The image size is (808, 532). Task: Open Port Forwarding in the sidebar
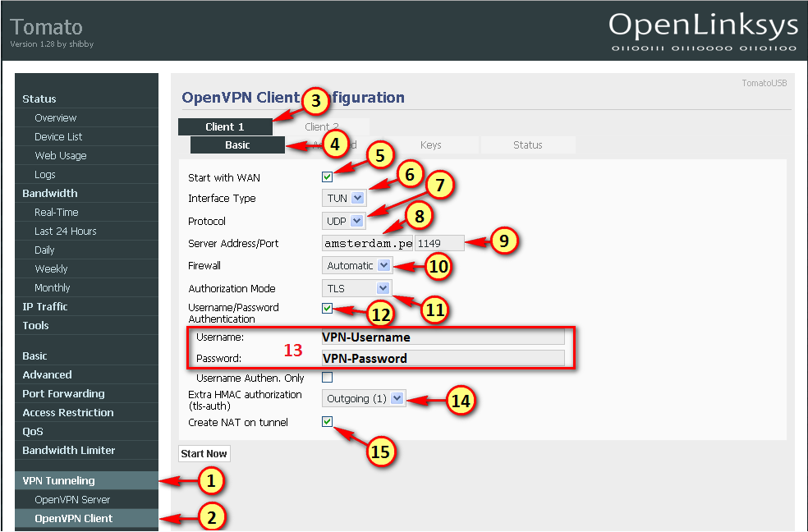[x=86, y=394]
